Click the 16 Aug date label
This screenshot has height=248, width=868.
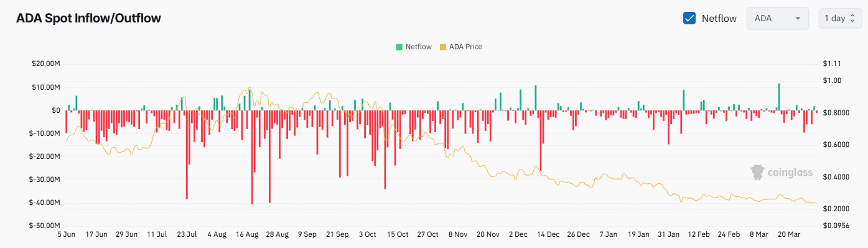247,235
